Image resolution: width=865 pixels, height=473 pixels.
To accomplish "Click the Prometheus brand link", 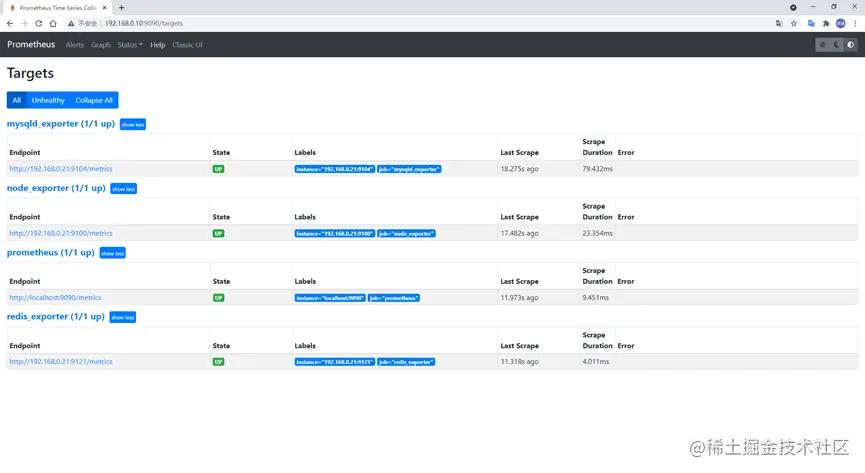I will coord(31,44).
